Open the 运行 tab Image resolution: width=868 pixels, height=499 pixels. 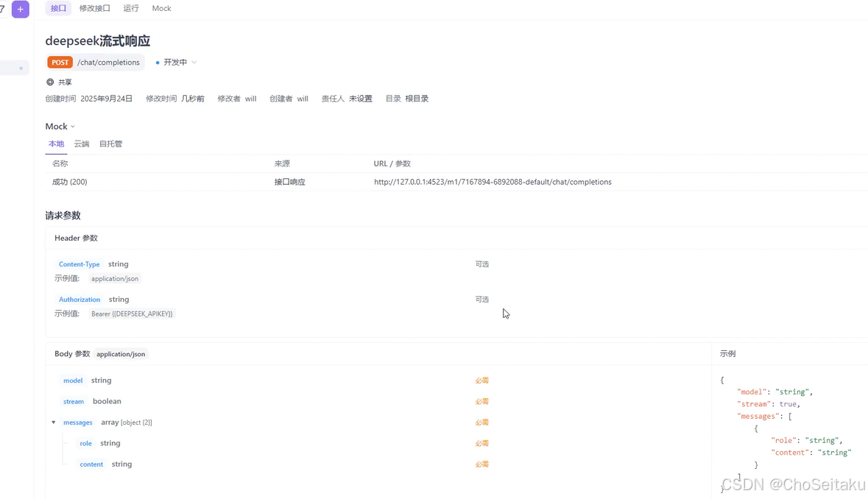(x=131, y=8)
